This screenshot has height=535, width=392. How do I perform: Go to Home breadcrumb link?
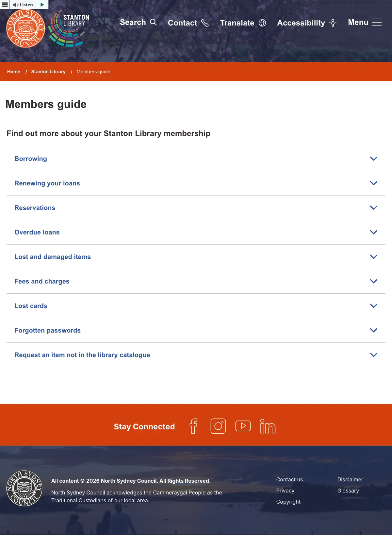[14, 72]
